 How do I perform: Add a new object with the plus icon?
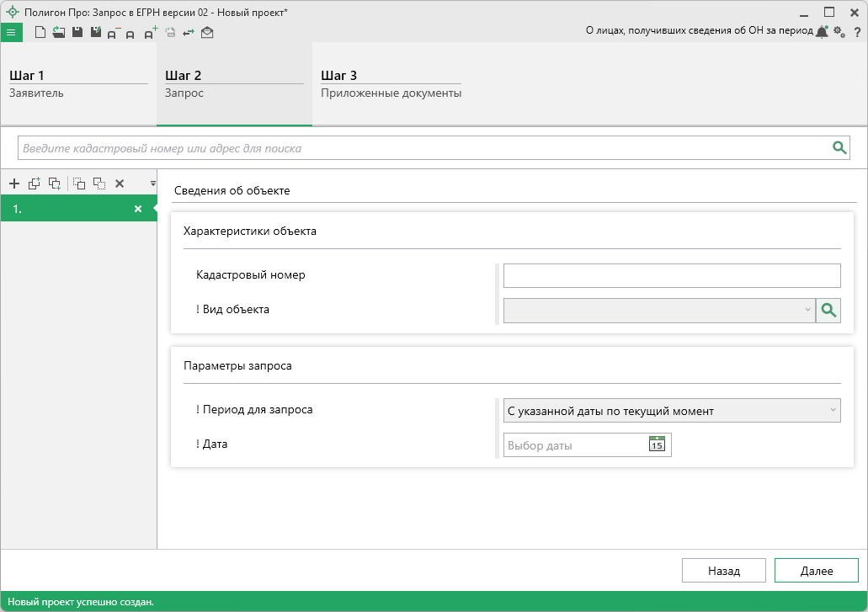13,184
